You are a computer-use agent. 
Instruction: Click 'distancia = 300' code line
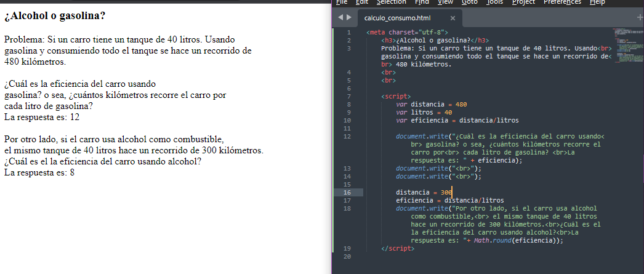pyautogui.click(x=424, y=192)
